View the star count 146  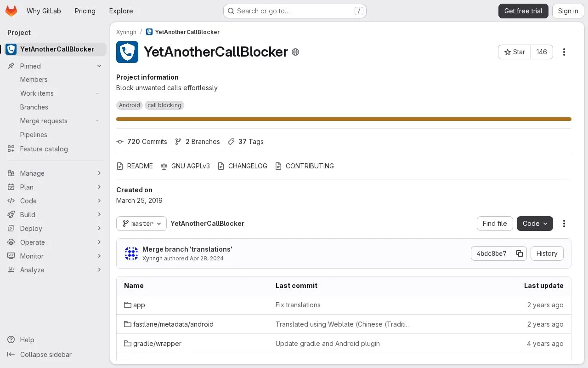point(542,52)
